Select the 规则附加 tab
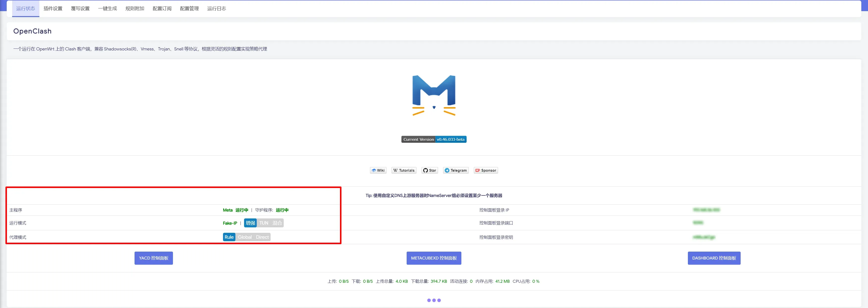 (x=135, y=8)
